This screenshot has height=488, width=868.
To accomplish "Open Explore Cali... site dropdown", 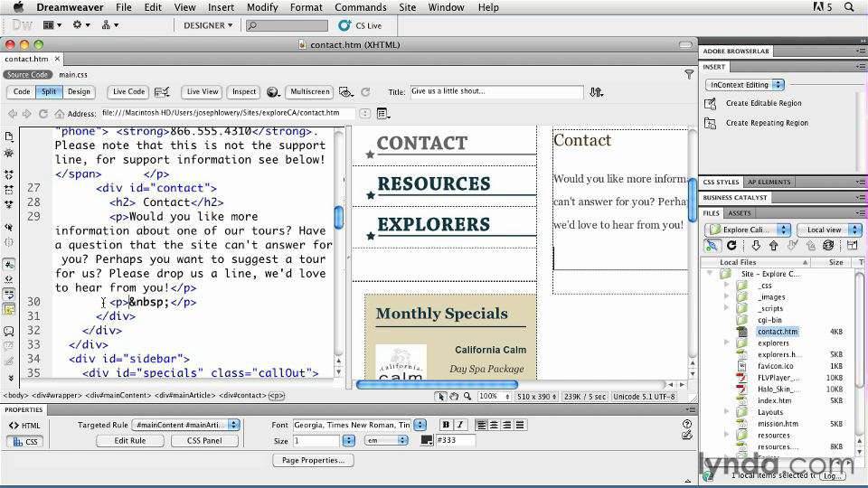I will click(x=748, y=230).
